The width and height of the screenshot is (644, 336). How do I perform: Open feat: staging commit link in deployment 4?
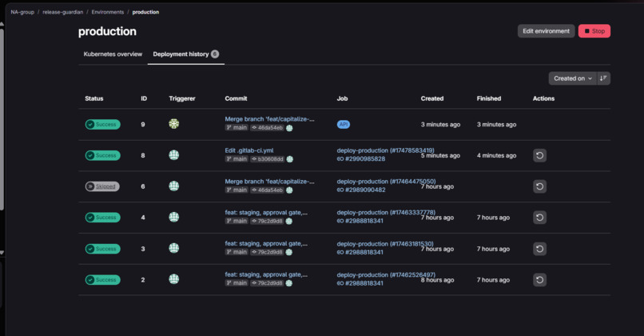266,213
